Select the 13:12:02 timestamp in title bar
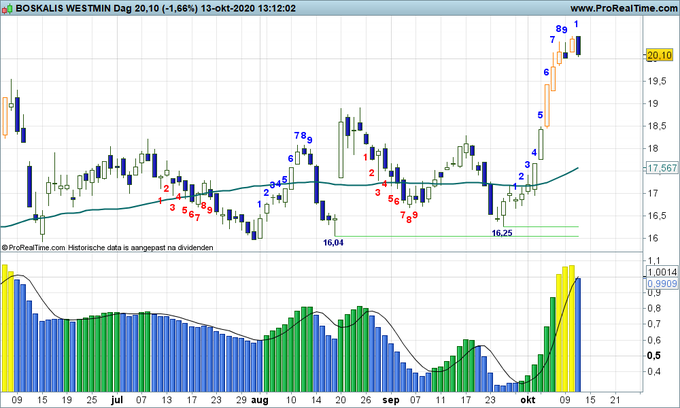The image size is (680, 408). click(x=275, y=8)
